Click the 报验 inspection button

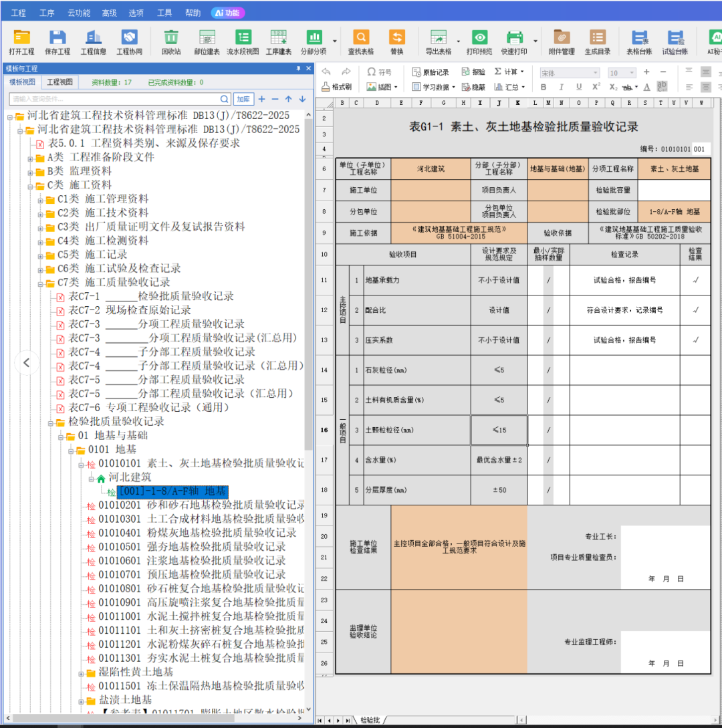(x=473, y=72)
